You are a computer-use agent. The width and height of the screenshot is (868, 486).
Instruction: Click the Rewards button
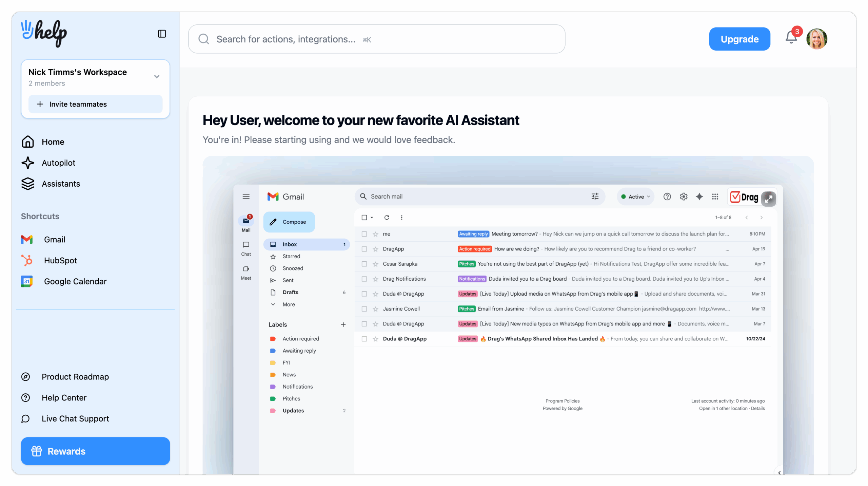point(95,451)
